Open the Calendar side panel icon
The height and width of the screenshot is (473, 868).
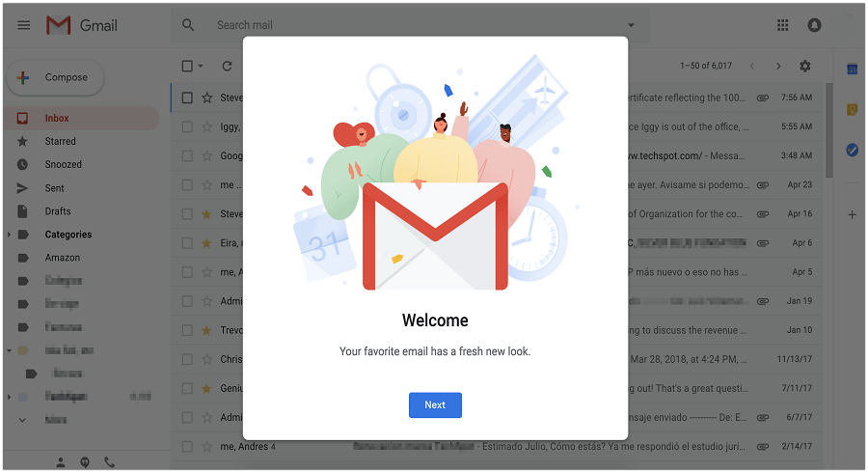[x=853, y=70]
